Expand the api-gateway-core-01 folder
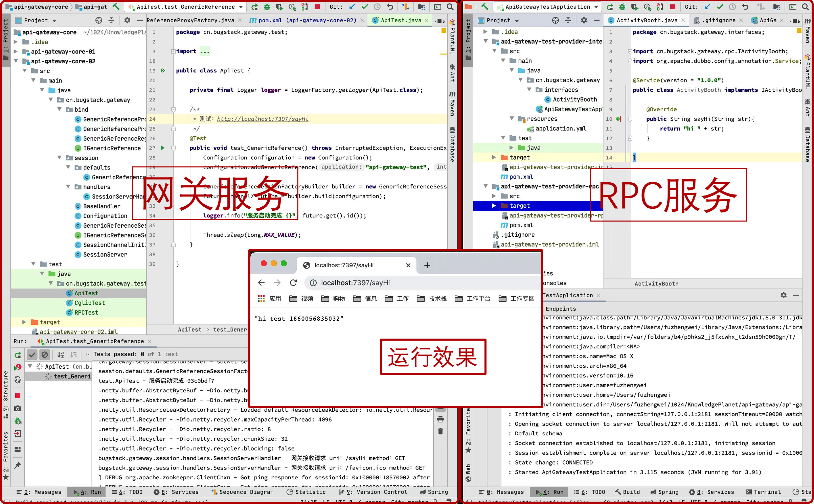This screenshot has height=504, width=814. [16, 51]
